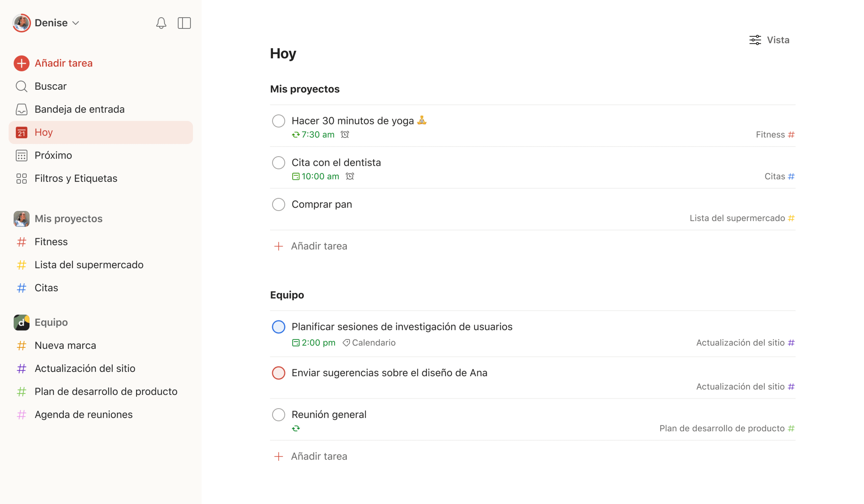864x504 pixels.
Task: Click the green hash of Plan de desarrollo in sidebar
Action: 21,391
